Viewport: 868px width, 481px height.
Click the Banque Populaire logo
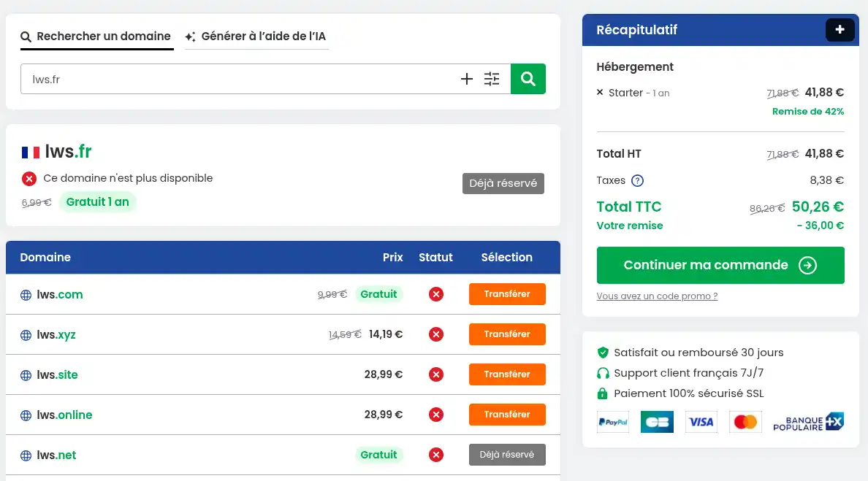807,421
